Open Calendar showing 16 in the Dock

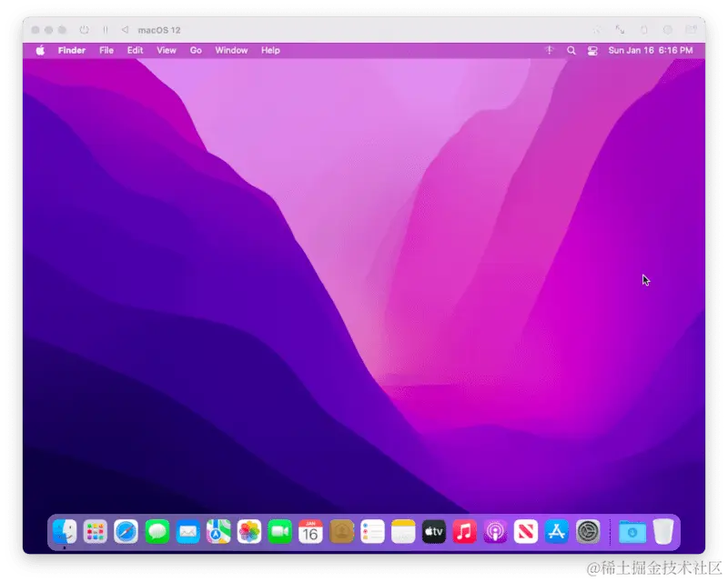click(x=310, y=531)
